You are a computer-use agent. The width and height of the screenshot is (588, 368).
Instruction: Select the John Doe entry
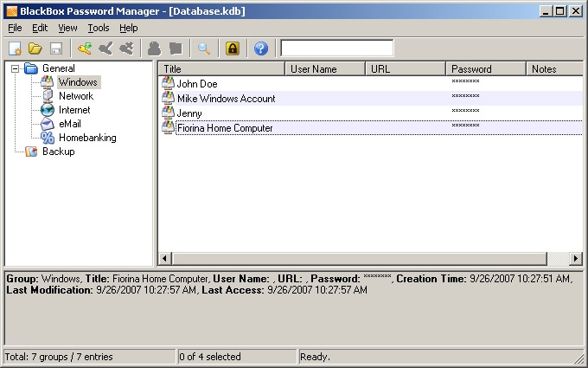tap(197, 84)
